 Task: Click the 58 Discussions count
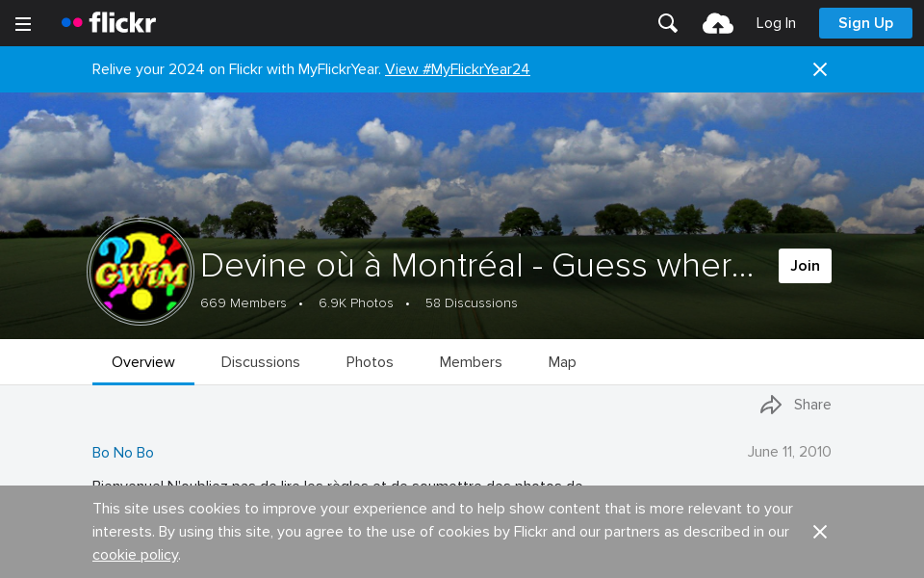pyautogui.click(x=472, y=303)
